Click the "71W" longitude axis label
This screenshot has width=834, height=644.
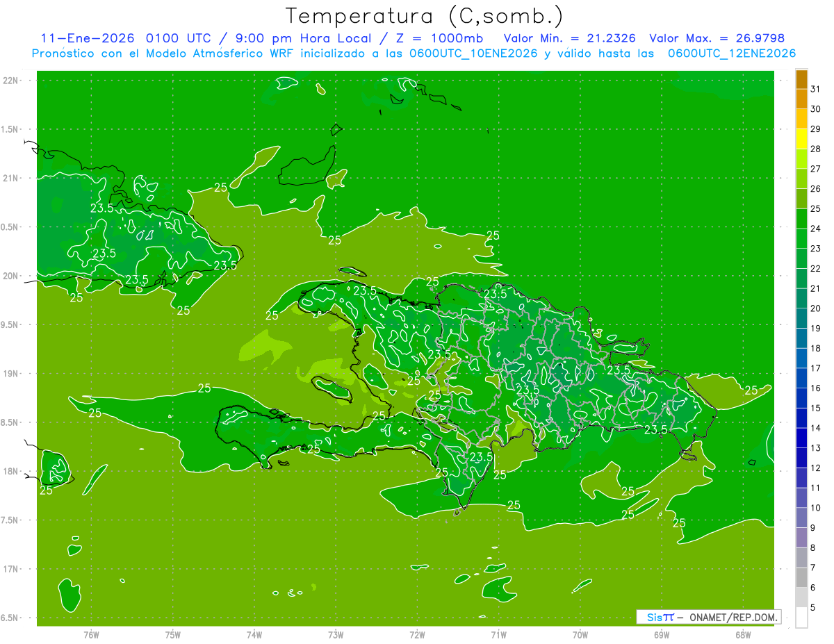(x=498, y=634)
